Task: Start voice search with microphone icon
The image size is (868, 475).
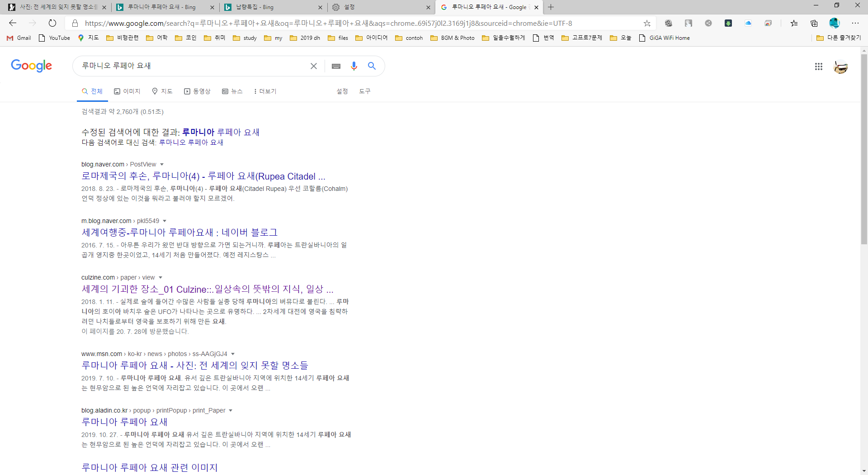Action: click(x=354, y=66)
